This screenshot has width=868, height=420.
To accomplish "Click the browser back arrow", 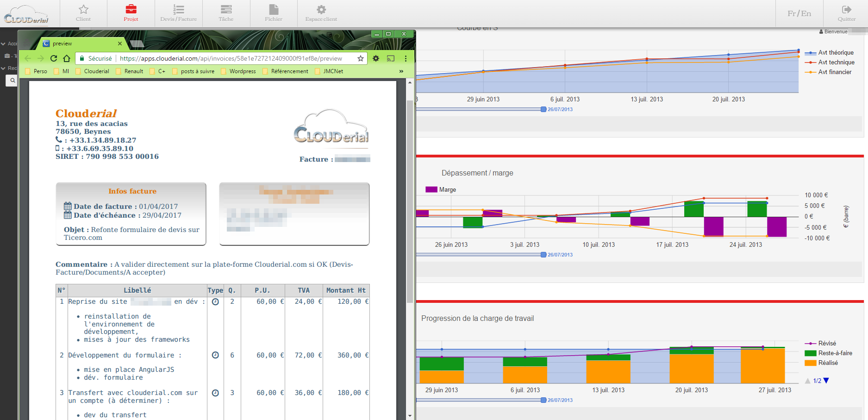I will [28, 58].
